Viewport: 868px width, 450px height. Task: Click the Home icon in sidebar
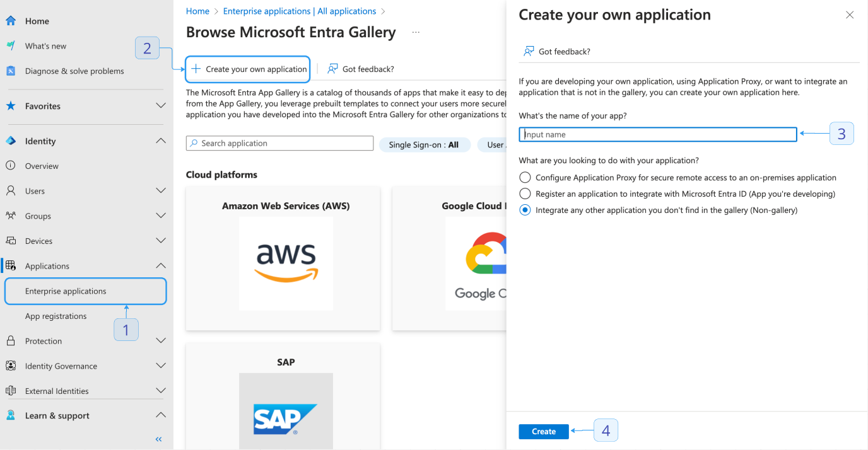point(11,21)
